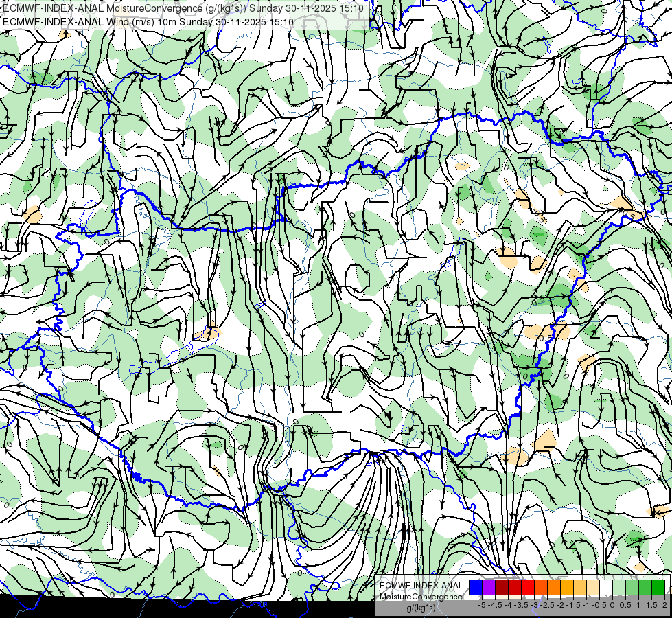672x618 pixels.
Task: Click the 'Wind (m/s) 10m' title line
Action: 148,22
